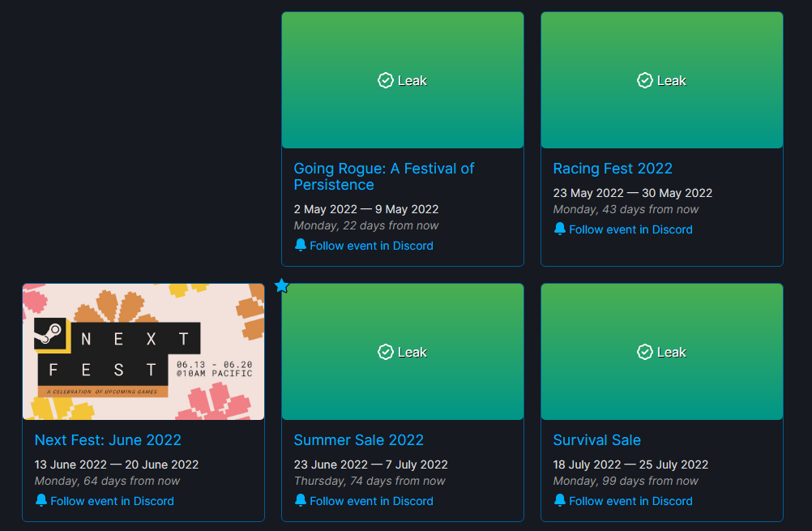Image resolution: width=812 pixels, height=531 pixels.
Task: Click the bell icon under Going Rogue
Action: point(300,245)
